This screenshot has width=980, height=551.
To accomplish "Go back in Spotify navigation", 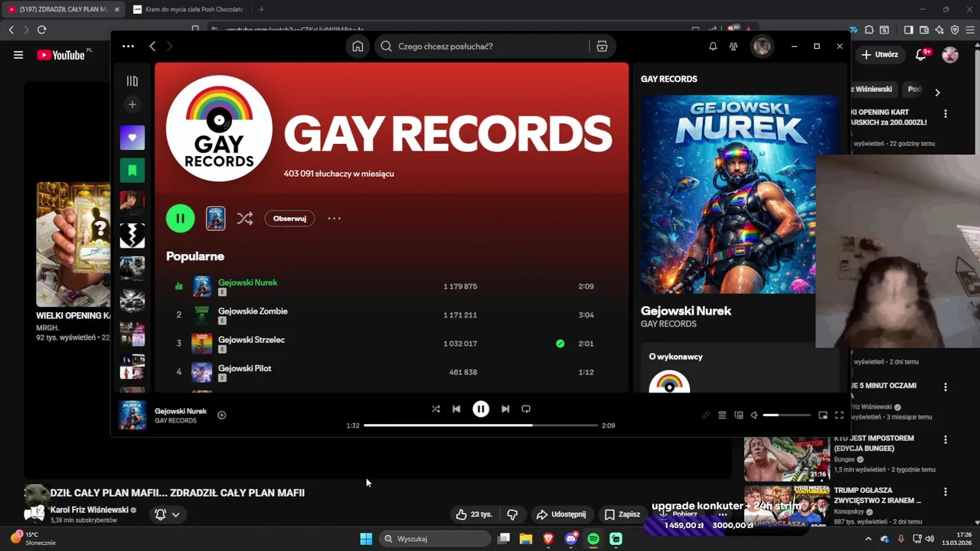I will point(152,46).
